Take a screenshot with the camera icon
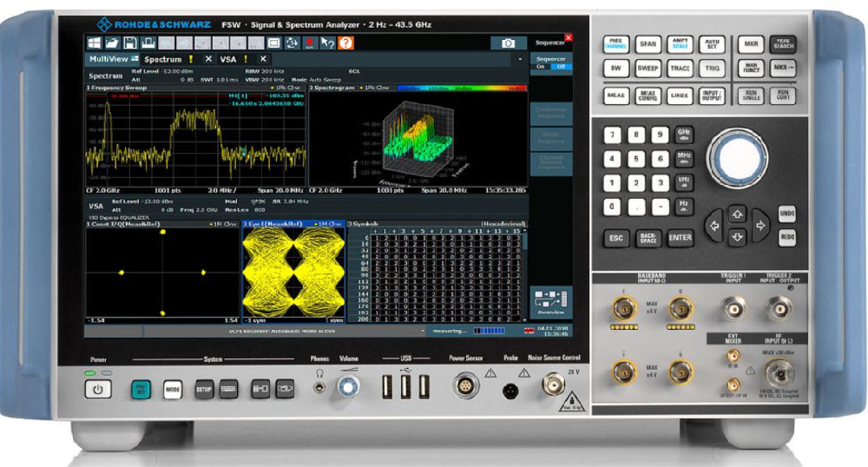 click(508, 43)
